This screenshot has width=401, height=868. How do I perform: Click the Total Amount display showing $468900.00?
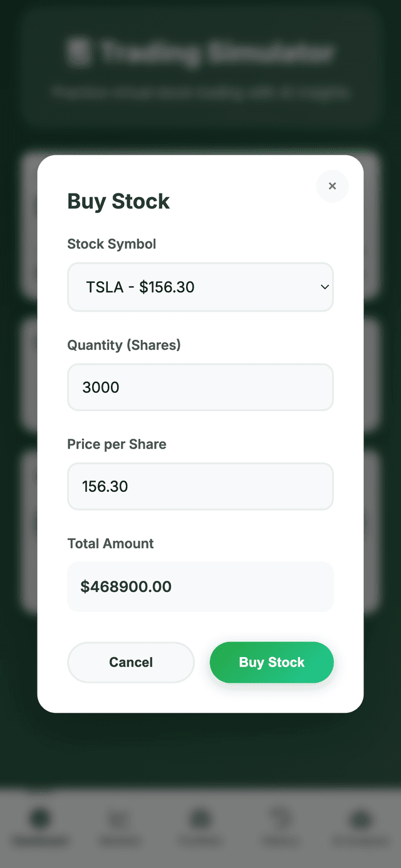[200, 586]
